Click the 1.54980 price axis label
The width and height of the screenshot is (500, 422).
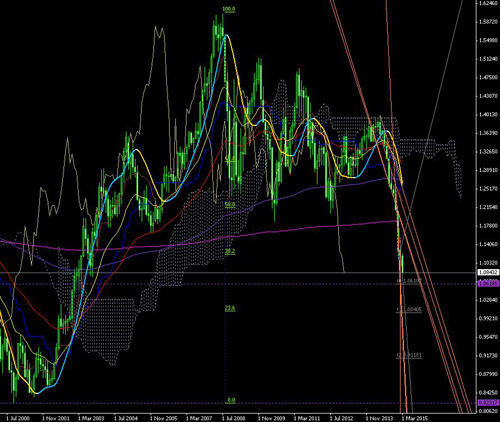click(488, 40)
